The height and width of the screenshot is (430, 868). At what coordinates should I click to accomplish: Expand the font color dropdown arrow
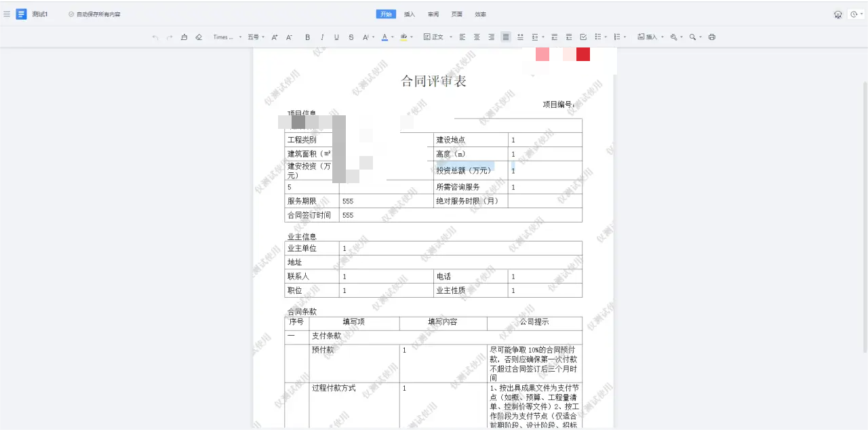pos(393,37)
